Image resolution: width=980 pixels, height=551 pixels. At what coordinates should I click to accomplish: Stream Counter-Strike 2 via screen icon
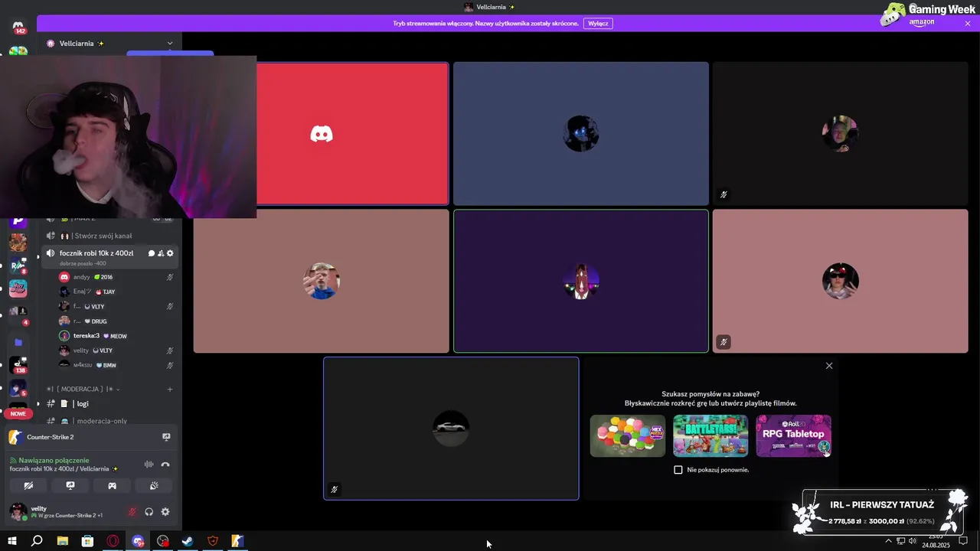(x=166, y=437)
